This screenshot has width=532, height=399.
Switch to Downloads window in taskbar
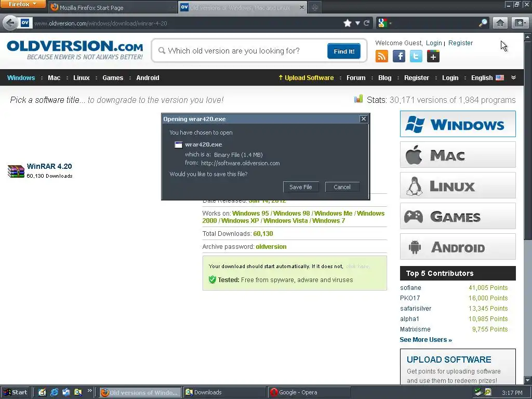(224, 392)
